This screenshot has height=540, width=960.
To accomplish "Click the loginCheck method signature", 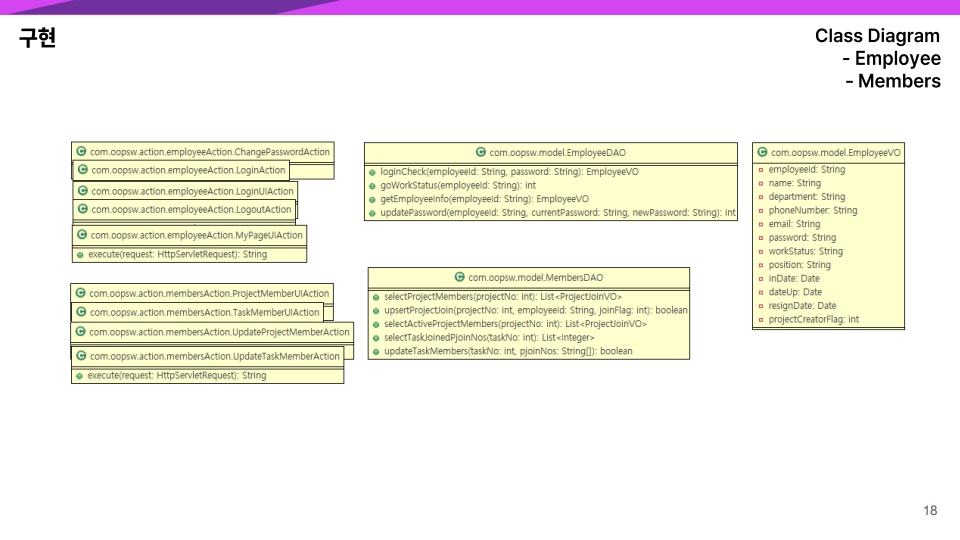I will point(509,172).
